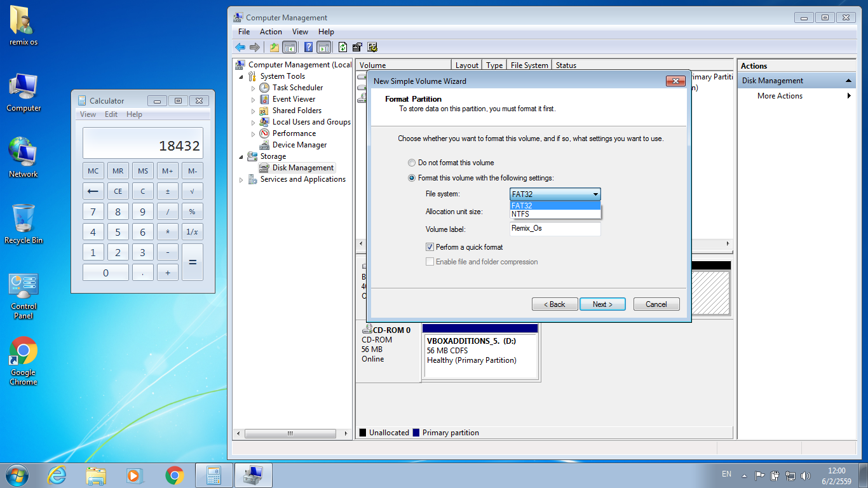Open Device Manager from the tree
This screenshot has width=868, height=488.
(x=299, y=145)
